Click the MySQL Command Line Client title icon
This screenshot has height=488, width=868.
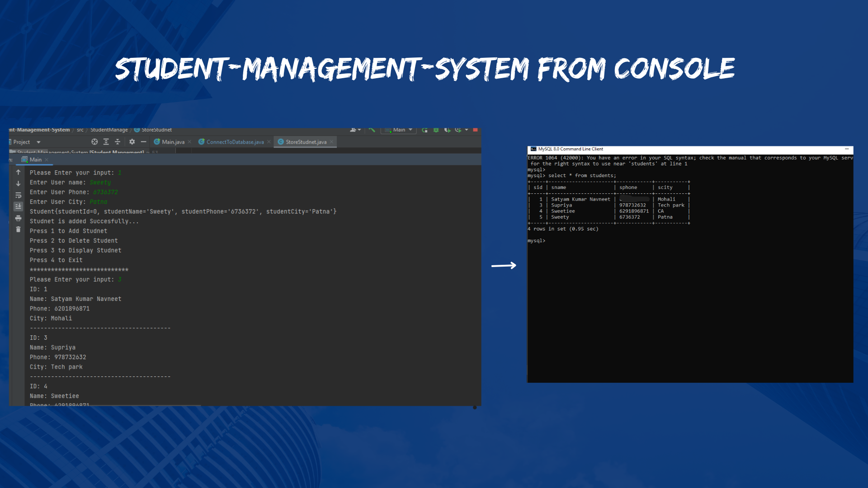(533, 149)
